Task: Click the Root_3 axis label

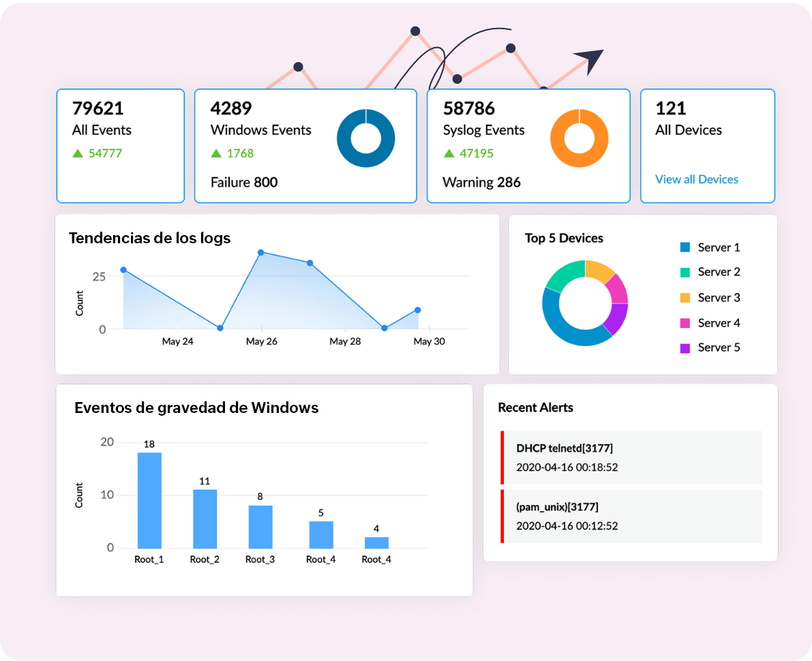Action: pos(260,559)
